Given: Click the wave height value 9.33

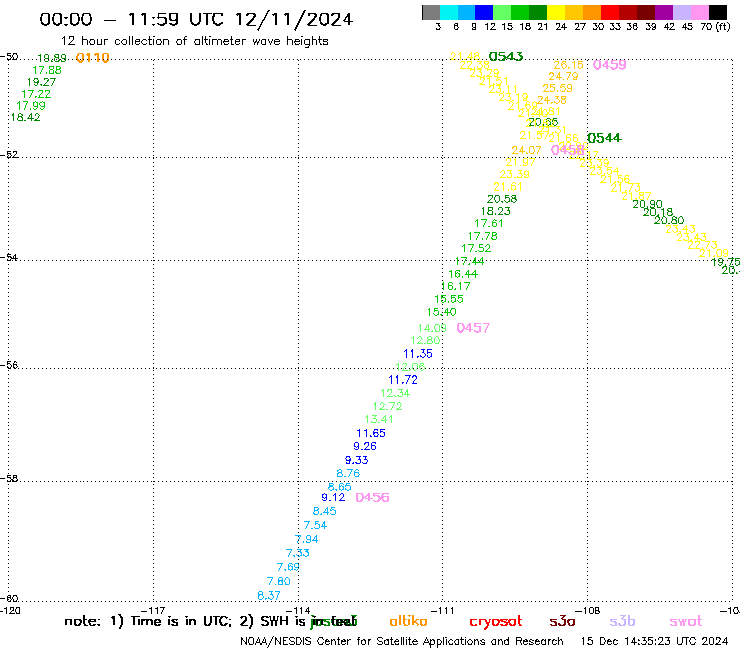Looking at the screenshot, I should click(x=357, y=460).
